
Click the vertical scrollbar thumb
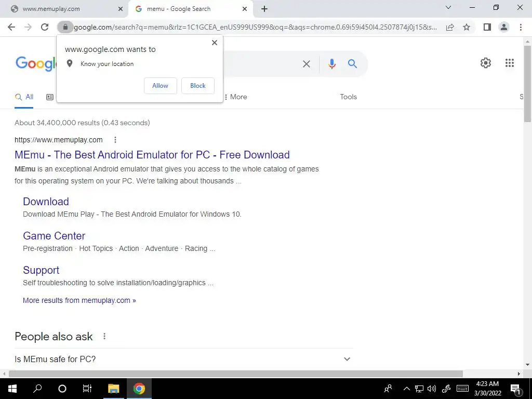coord(528,84)
